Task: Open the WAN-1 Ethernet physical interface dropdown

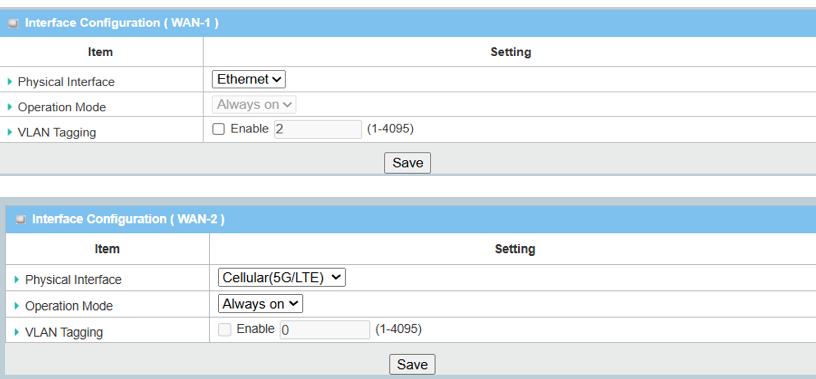Action: [x=249, y=79]
